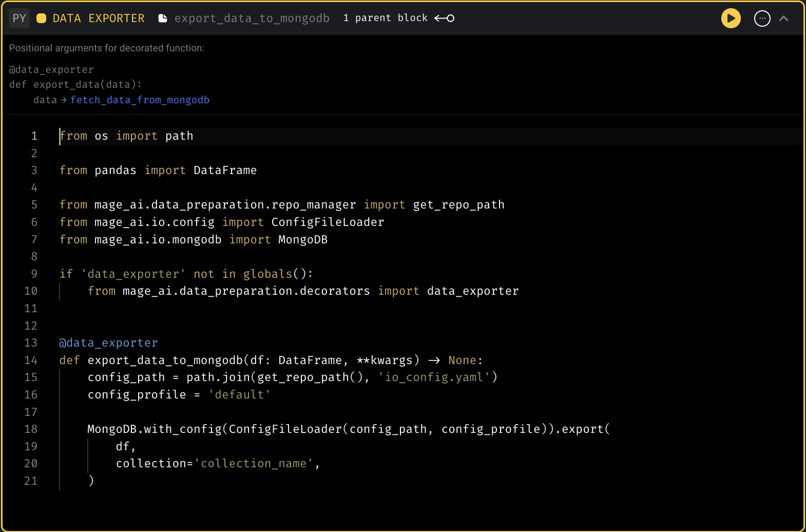The width and height of the screenshot is (806, 532).
Task: Open the block's more options menu
Action: click(762, 18)
